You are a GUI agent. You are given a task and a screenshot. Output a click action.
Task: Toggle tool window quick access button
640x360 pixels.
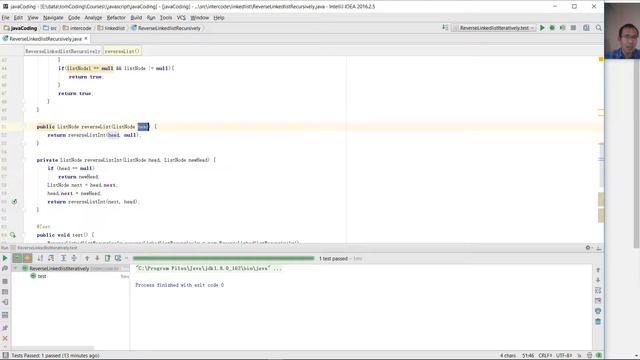pos(5,356)
